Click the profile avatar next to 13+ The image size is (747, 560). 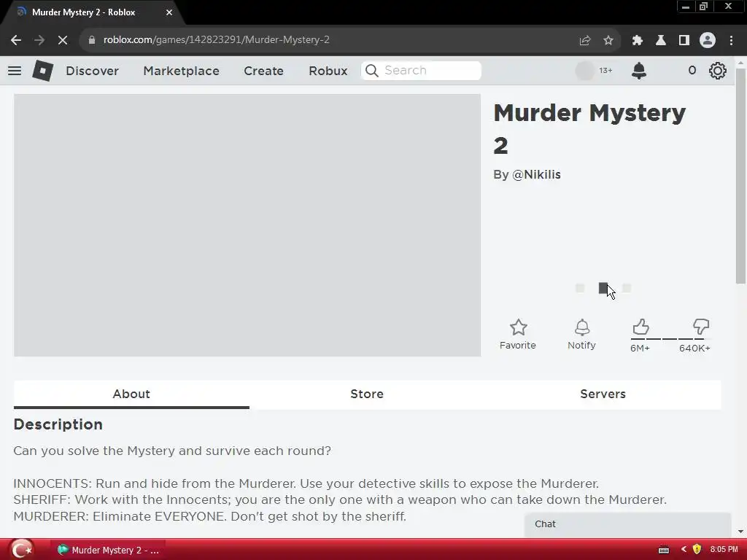(x=584, y=71)
